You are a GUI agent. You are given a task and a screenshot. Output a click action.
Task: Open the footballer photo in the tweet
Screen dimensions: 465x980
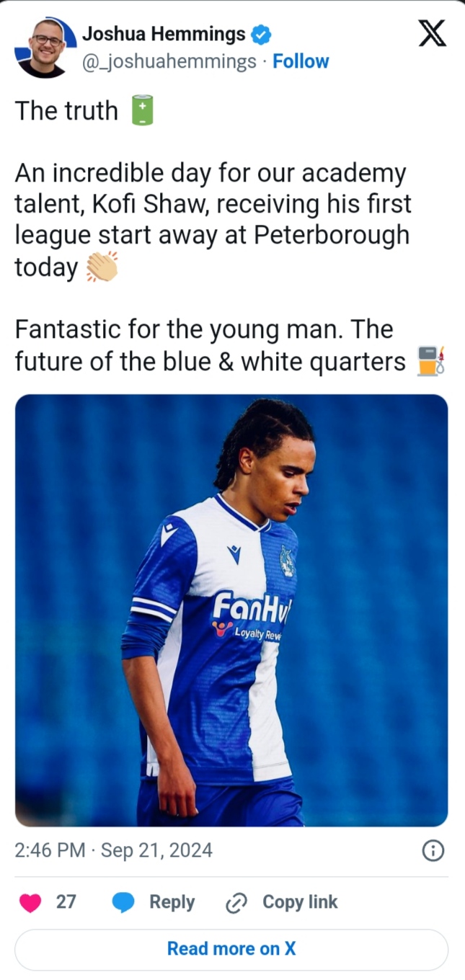231,610
